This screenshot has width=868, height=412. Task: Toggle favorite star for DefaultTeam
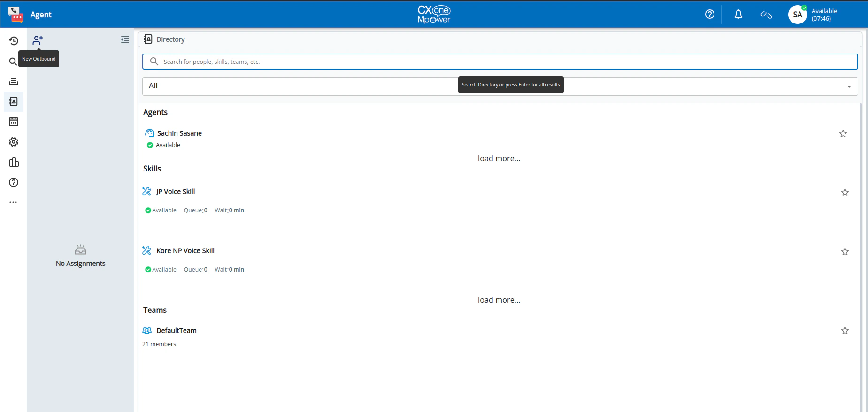(x=845, y=330)
